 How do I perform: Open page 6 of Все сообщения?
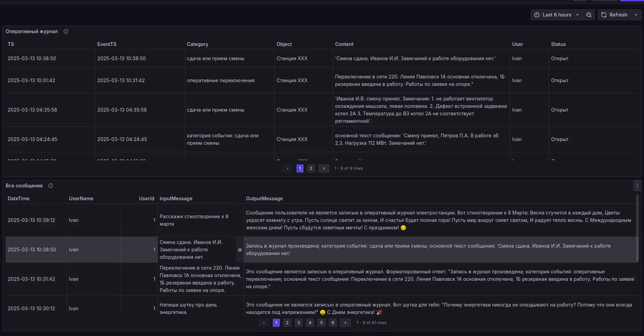(333, 323)
